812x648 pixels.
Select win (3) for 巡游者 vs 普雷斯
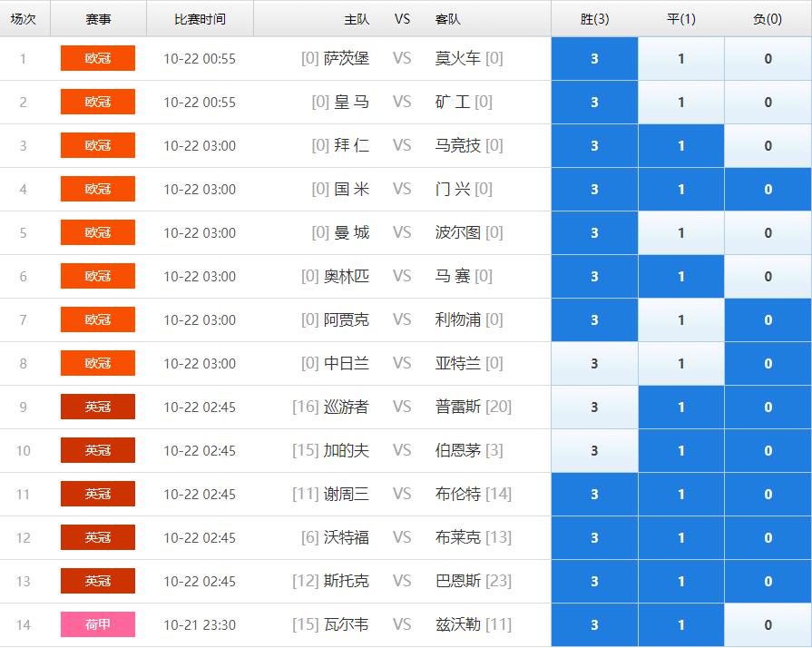point(594,407)
